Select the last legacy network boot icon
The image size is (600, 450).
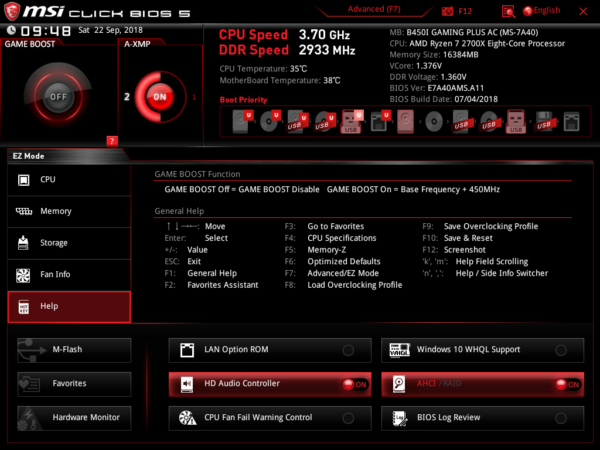[x=571, y=122]
